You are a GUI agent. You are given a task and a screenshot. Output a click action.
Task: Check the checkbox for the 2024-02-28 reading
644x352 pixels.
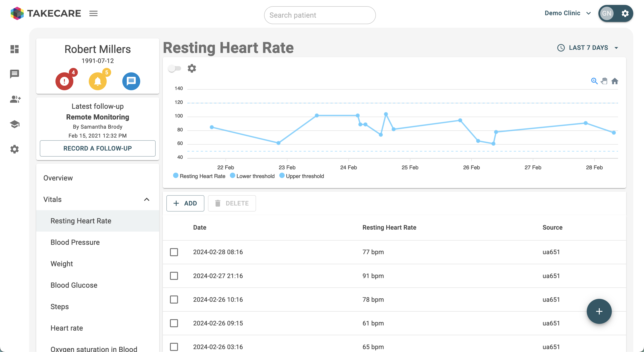[x=174, y=252]
